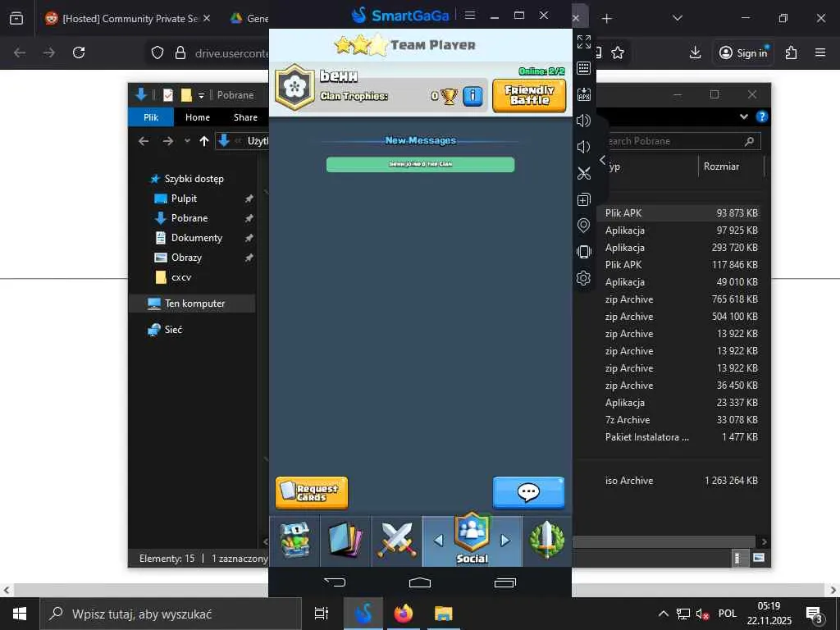Switch to large icons view in File Explorer

coord(758,558)
